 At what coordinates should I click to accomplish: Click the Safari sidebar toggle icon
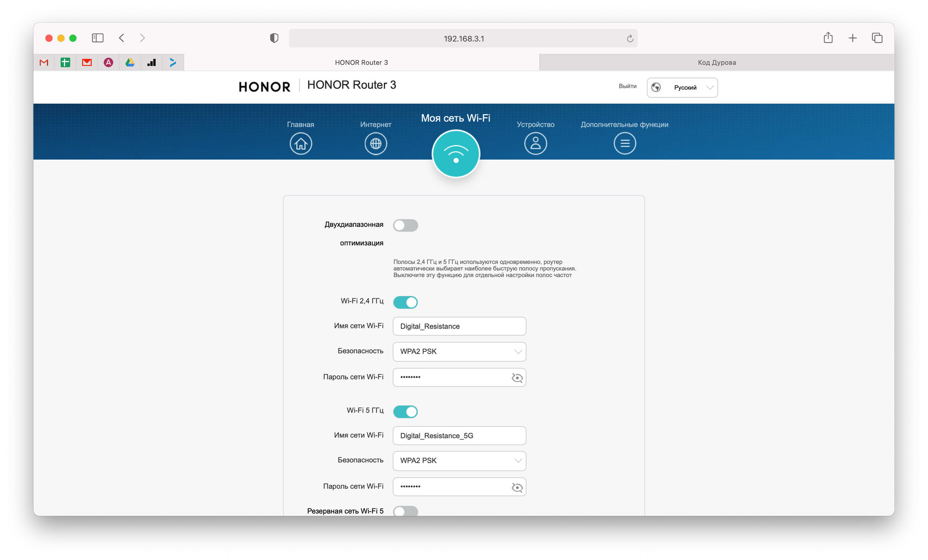[x=97, y=38]
